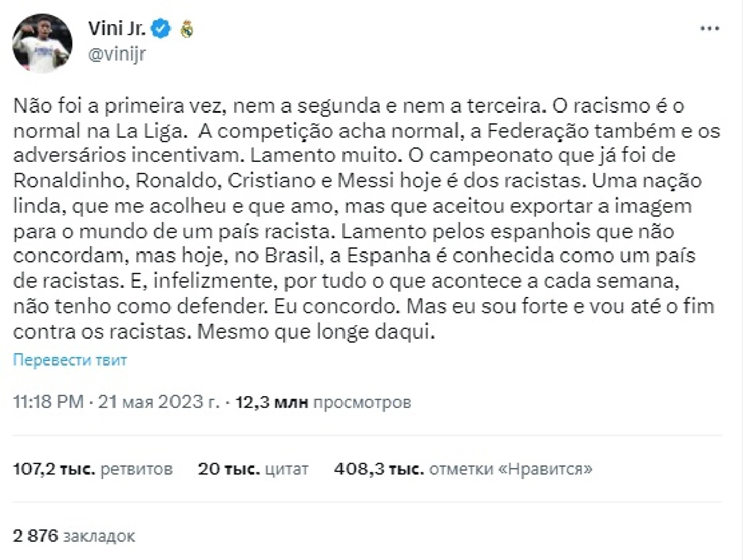
Task: Open the 107,2 тыс. ретвитов list
Action: pyautogui.click(x=93, y=469)
